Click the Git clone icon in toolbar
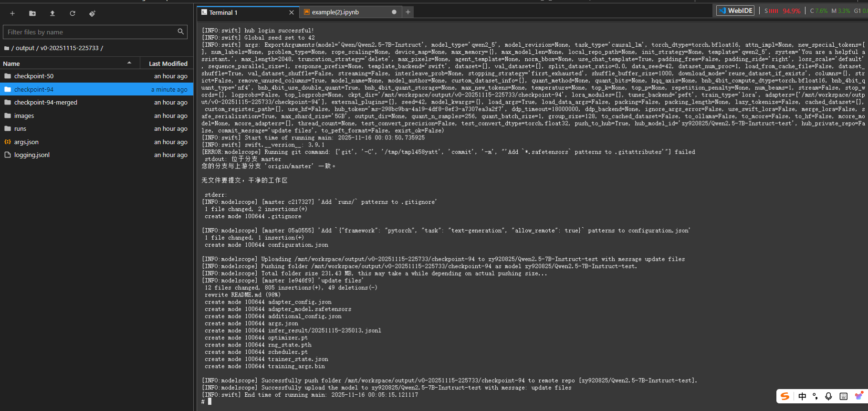This screenshot has height=411, width=868. click(x=92, y=13)
